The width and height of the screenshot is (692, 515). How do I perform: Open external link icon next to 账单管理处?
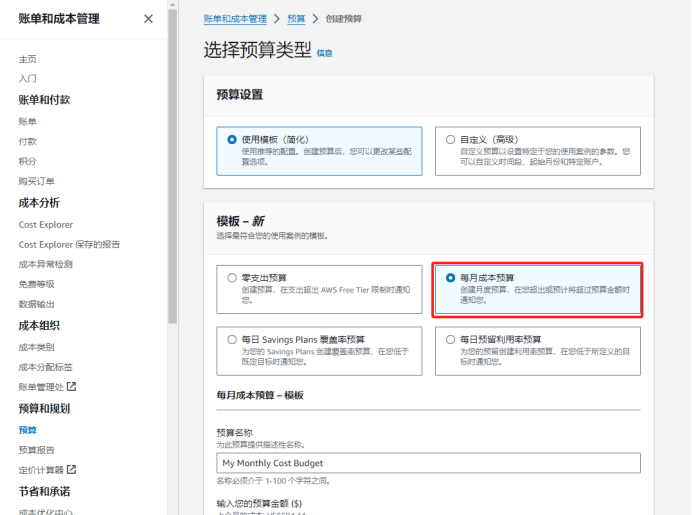pyautogui.click(x=71, y=387)
